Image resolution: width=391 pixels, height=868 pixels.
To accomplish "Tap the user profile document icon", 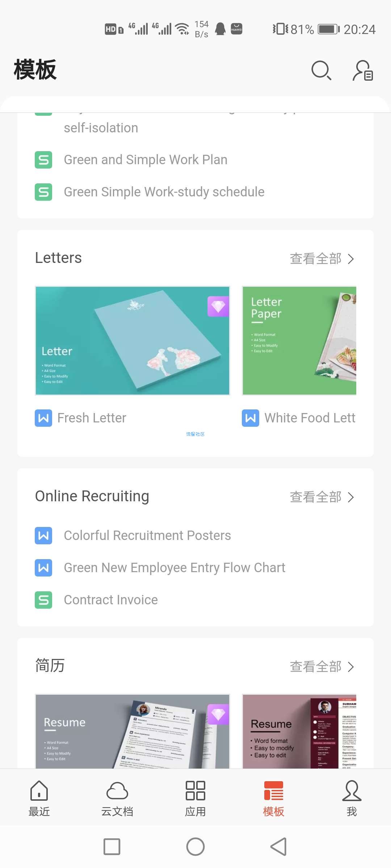I will tap(363, 70).
